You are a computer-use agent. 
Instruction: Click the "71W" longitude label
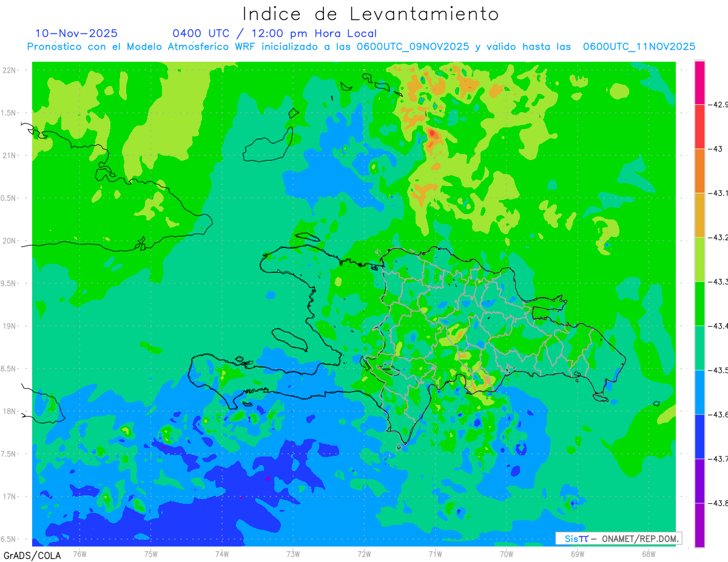[435, 554]
